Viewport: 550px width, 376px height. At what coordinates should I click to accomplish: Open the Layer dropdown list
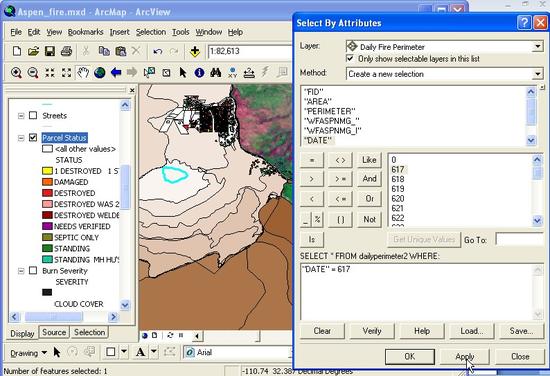[537, 47]
